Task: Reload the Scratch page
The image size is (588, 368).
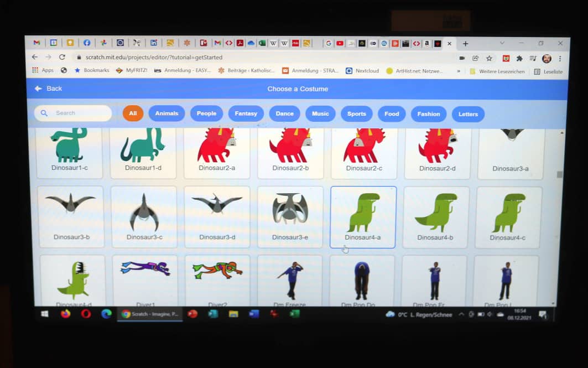Action: click(63, 57)
